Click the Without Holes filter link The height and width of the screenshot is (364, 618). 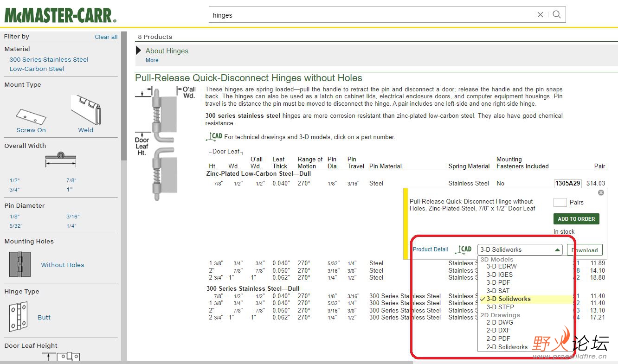63,265
